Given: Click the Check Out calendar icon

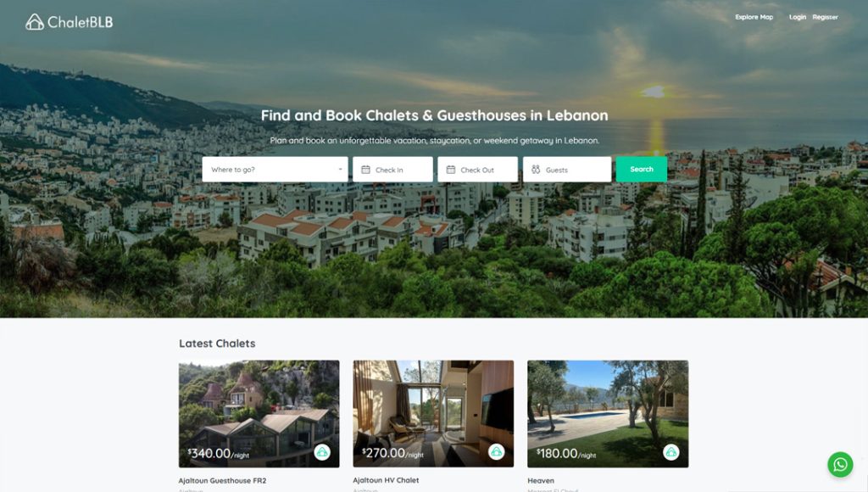Looking at the screenshot, I should [451, 170].
